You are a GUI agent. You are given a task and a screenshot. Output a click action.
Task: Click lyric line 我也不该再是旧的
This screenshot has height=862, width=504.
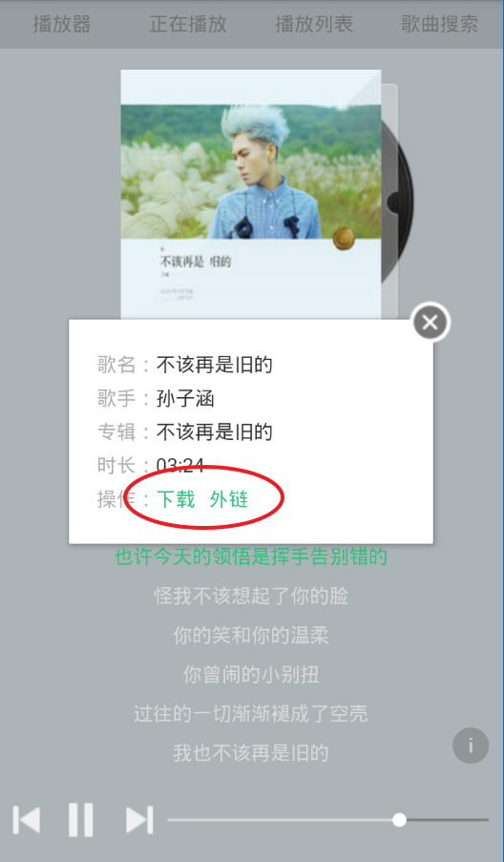(251, 752)
